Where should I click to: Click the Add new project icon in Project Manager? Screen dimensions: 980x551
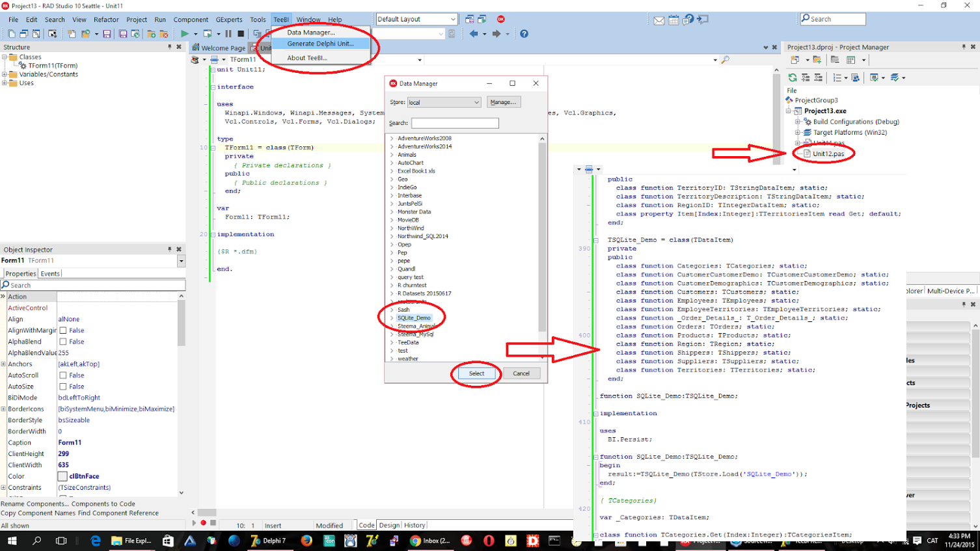point(795,60)
